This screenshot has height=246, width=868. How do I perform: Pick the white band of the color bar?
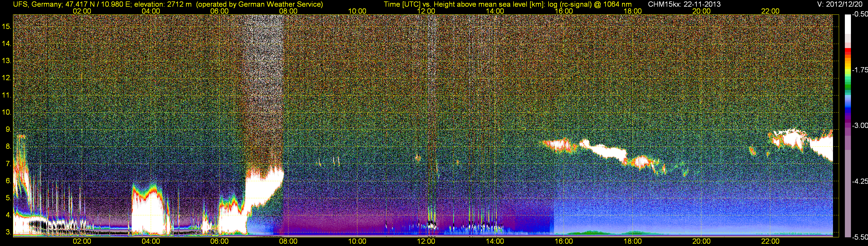point(848,24)
